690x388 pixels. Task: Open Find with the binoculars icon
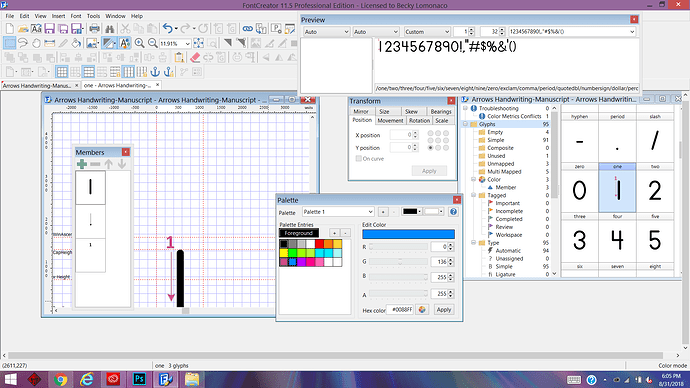tap(110, 29)
